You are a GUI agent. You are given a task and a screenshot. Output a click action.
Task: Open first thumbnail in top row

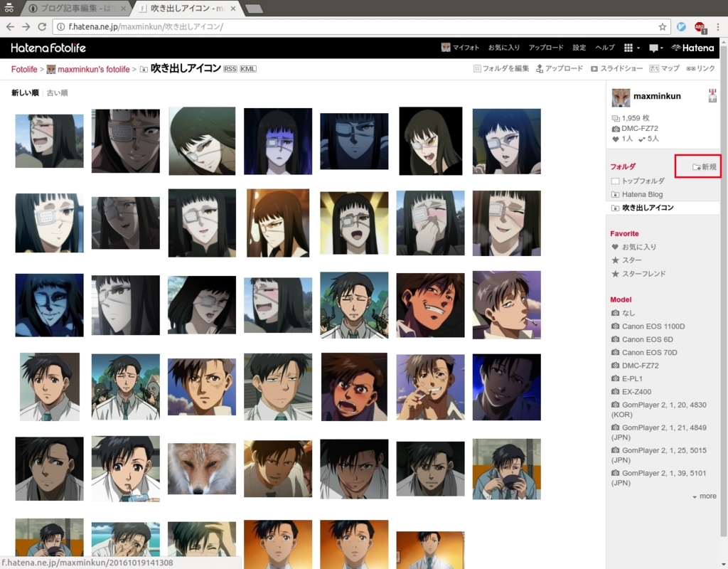(49, 142)
